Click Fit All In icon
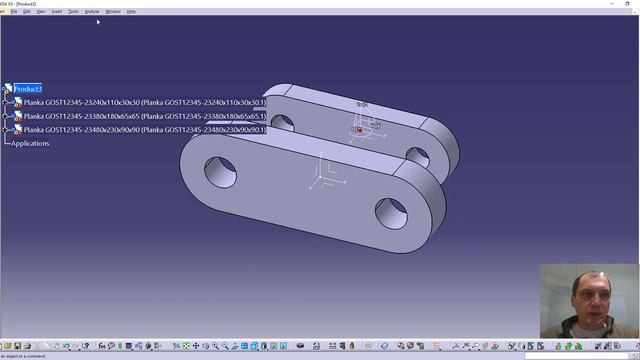Viewport: 640px width, 360px height. point(186,346)
